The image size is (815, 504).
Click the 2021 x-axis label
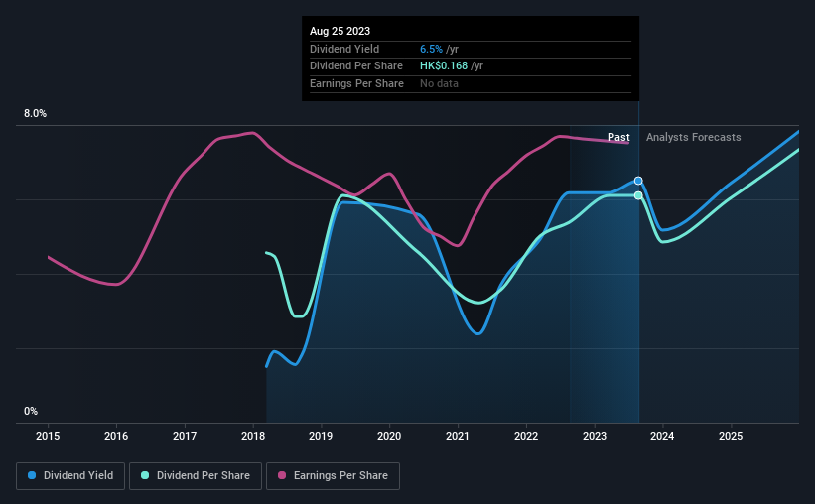tap(458, 436)
